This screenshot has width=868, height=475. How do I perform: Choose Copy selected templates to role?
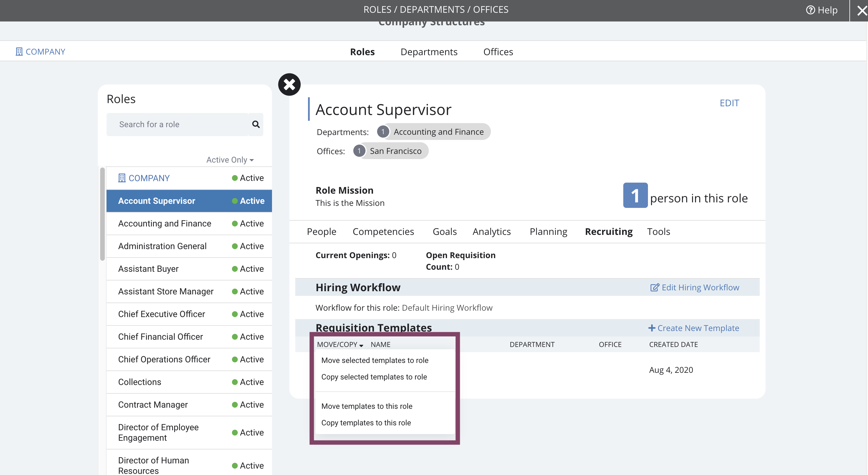pos(374,377)
